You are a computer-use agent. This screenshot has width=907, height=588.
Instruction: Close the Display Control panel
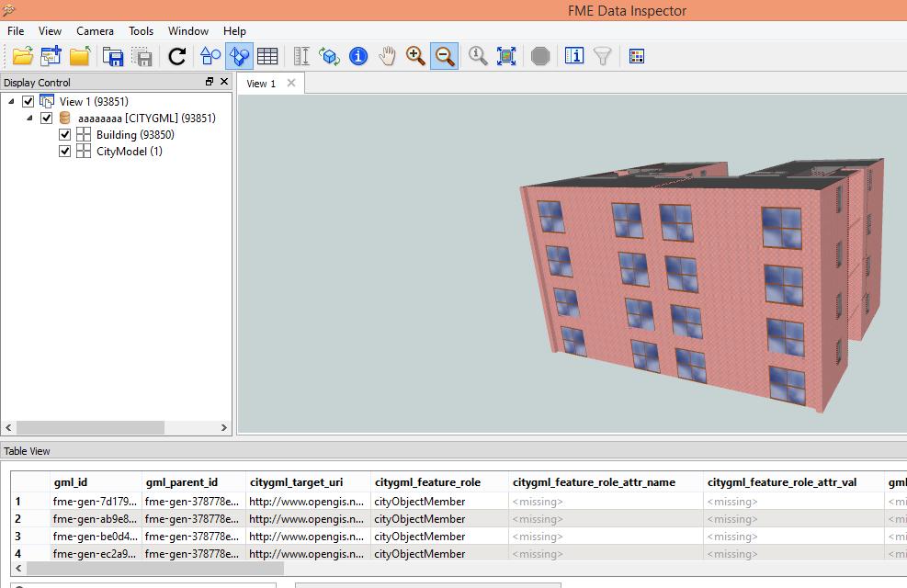click(224, 82)
